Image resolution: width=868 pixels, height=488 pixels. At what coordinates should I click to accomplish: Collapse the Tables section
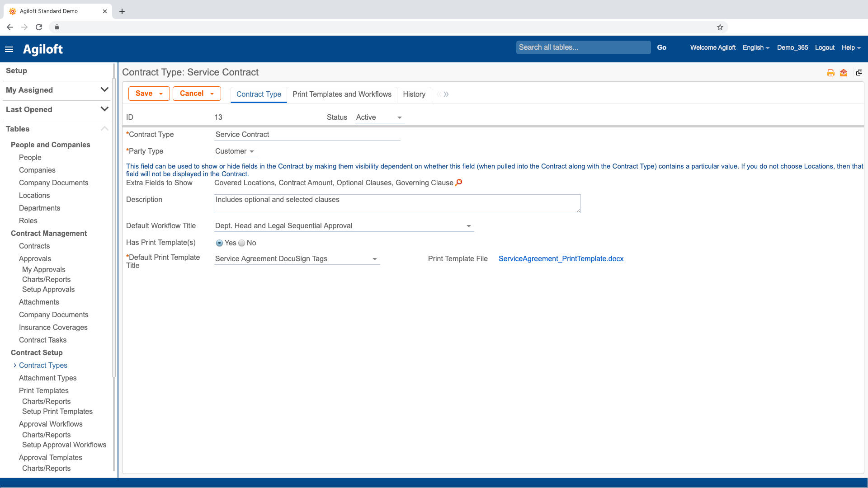tap(104, 129)
